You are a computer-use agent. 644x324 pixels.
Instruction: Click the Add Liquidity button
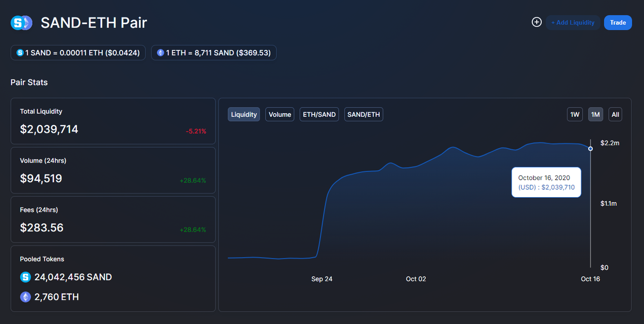coord(573,22)
